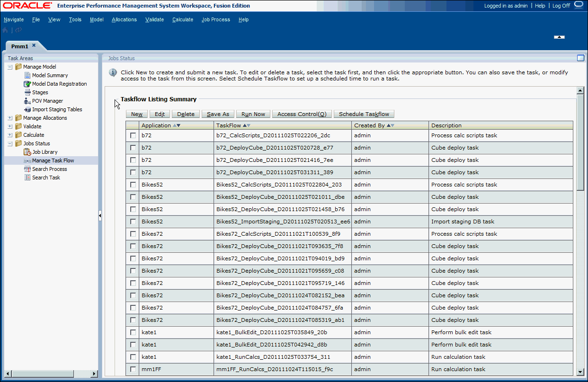Click the Schedule Taskflow button
Screen dimensions: 588x382
click(364, 114)
